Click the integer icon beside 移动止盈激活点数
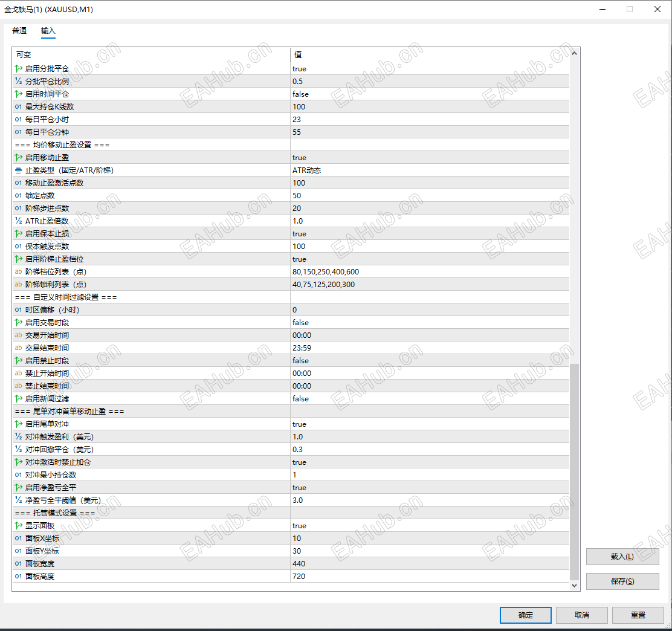Image resolution: width=672 pixels, height=631 pixels. (18, 183)
